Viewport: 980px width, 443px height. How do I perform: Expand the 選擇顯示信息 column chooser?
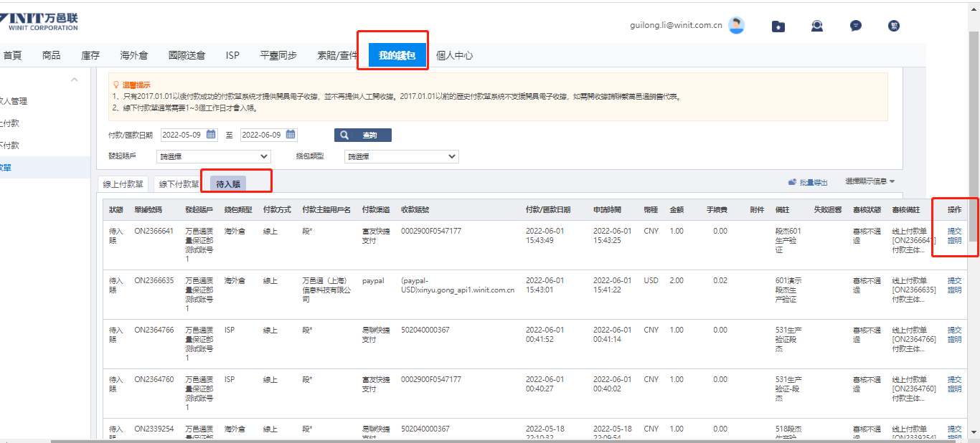870,182
